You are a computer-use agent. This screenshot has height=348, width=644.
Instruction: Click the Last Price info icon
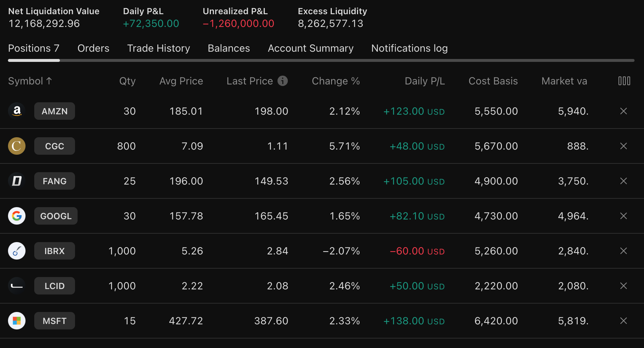coord(282,81)
